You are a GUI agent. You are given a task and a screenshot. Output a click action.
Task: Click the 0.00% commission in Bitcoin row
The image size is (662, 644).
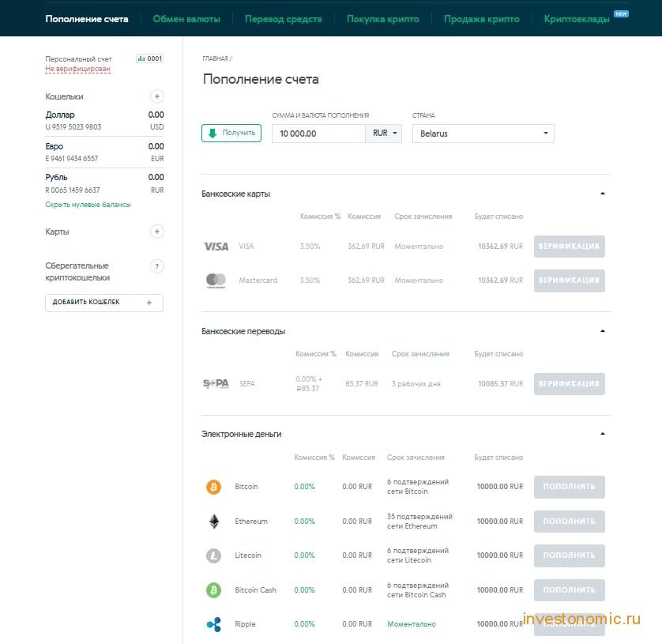tap(304, 487)
